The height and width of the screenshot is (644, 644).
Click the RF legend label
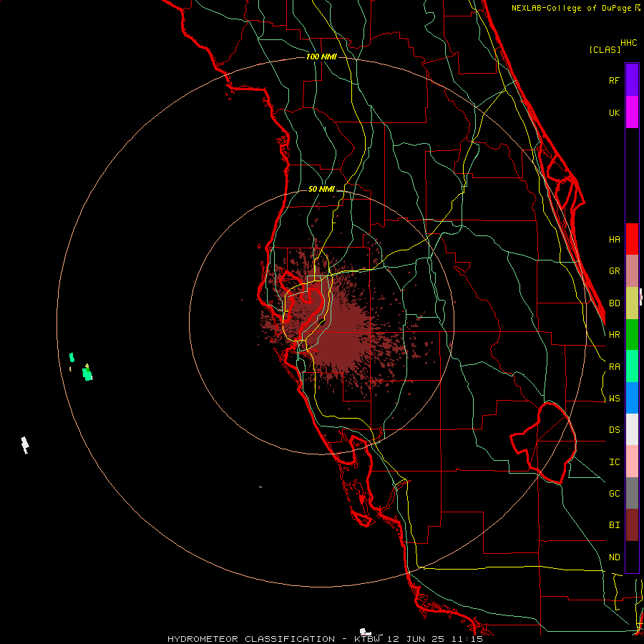click(x=614, y=80)
